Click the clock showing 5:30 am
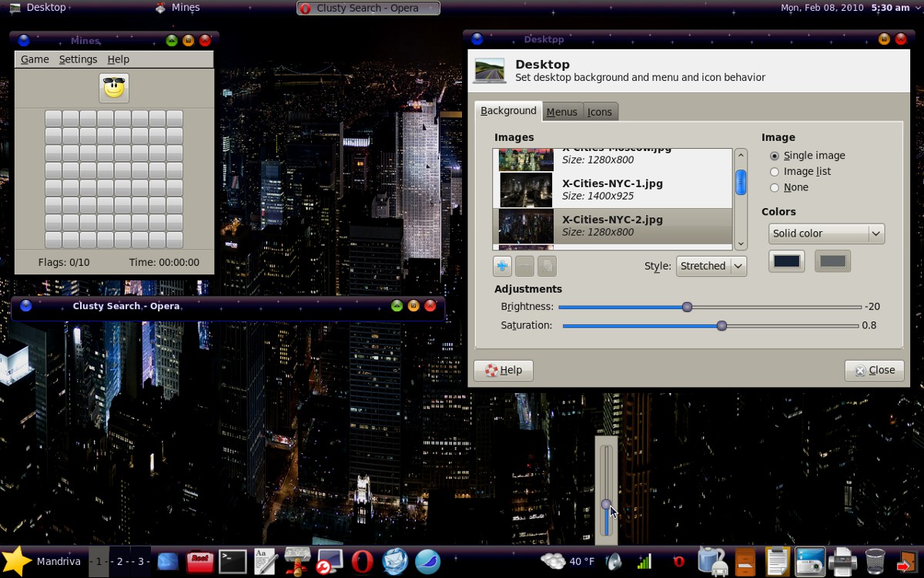Viewport: 924px width, 578px height. pyautogui.click(x=890, y=8)
